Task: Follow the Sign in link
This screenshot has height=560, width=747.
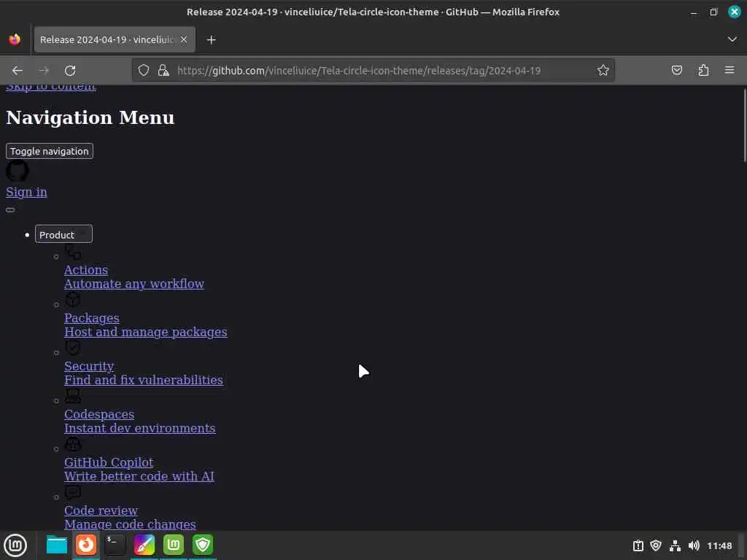Action: (26, 192)
